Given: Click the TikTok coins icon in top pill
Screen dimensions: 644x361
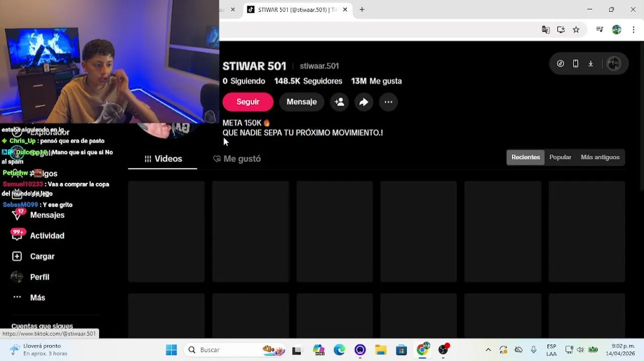Looking at the screenshot, I should pyautogui.click(x=561, y=64).
